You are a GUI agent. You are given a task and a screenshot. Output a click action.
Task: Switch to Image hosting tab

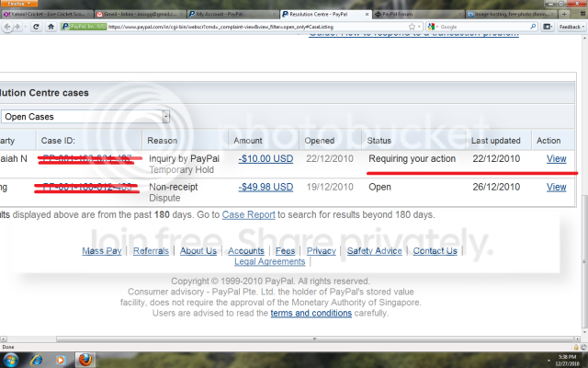click(x=512, y=15)
